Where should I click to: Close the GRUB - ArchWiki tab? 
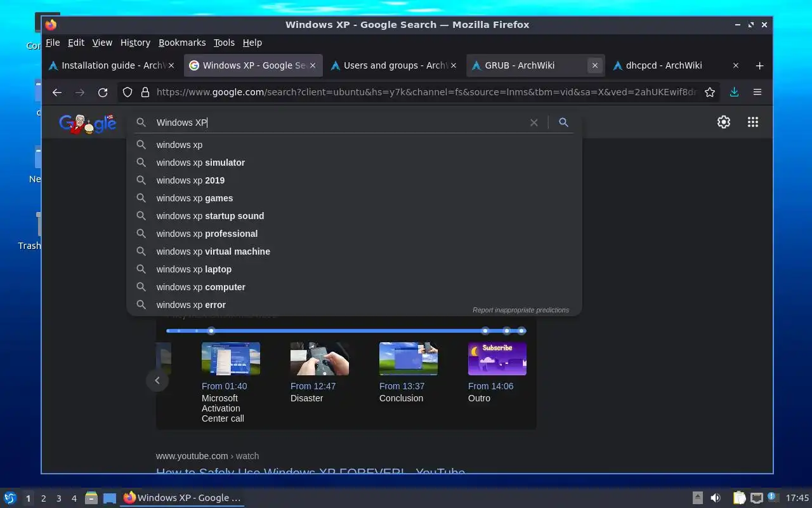pyautogui.click(x=594, y=65)
